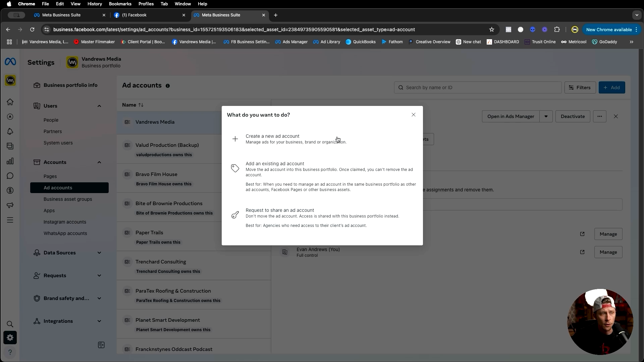Click Manage button for Evan Andrews
This screenshot has height=362, width=644.
click(x=608, y=252)
